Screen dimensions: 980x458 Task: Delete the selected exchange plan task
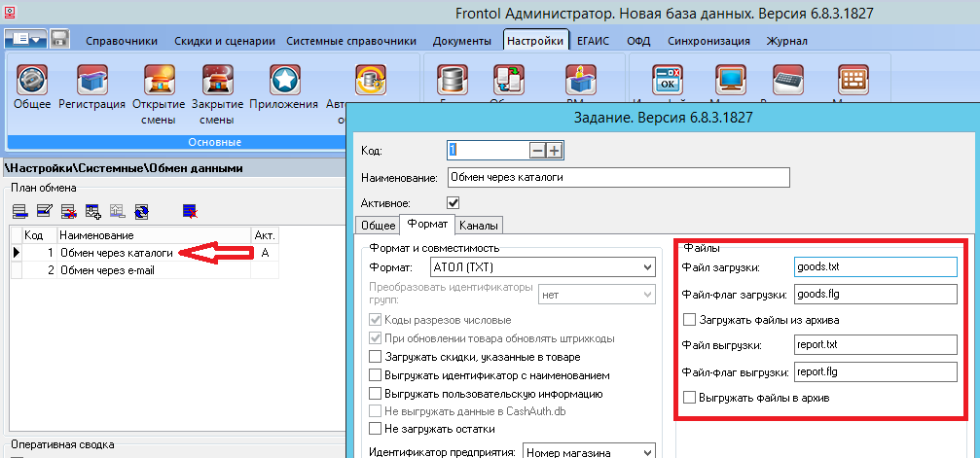(69, 212)
